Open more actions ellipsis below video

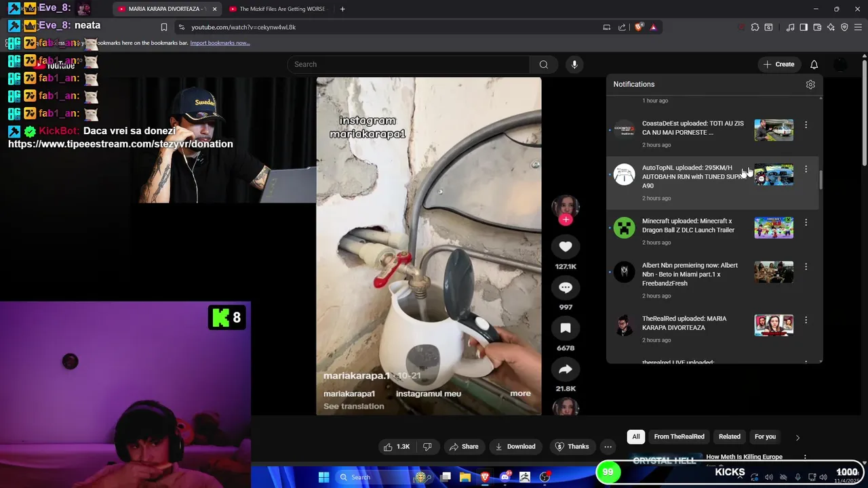(608, 447)
